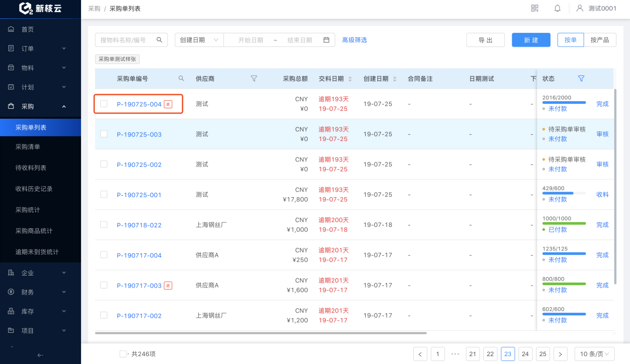
Task: Open the 10 条/页 page size dropdown
Action: point(595,354)
